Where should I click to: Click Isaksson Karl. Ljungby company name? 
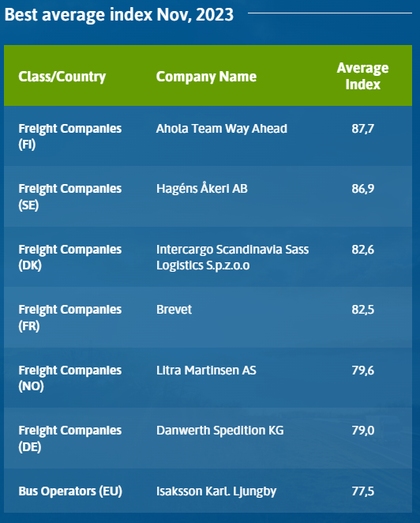pos(216,491)
